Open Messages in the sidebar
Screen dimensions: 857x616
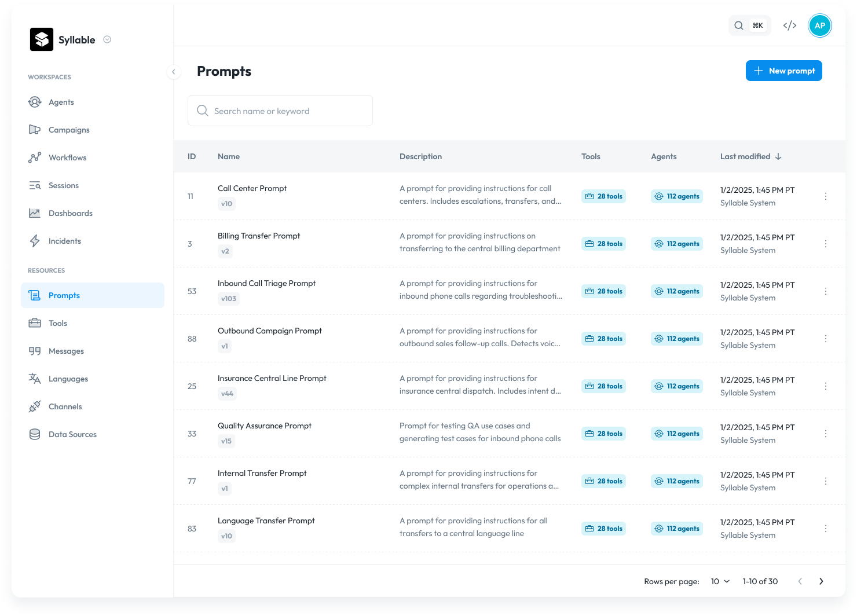tap(93, 351)
